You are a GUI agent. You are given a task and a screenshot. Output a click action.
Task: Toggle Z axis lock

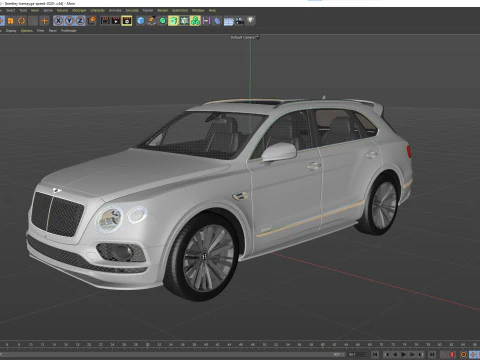[x=80, y=21]
